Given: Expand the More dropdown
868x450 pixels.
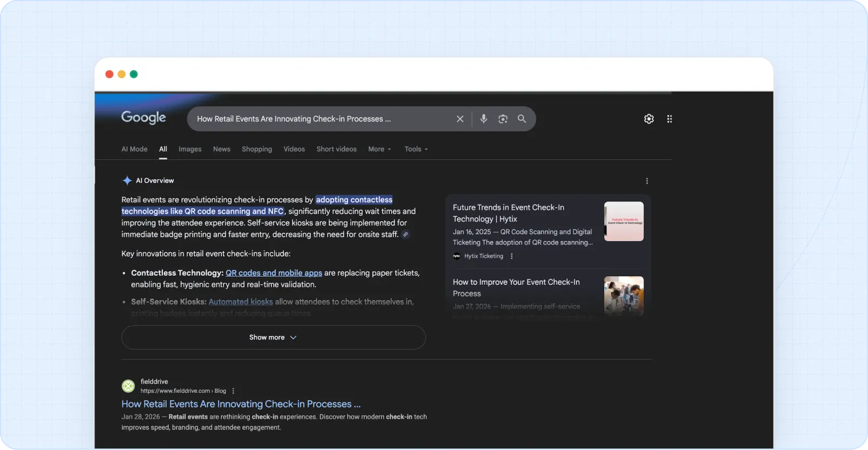Looking at the screenshot, I should (x=379, y=149).
